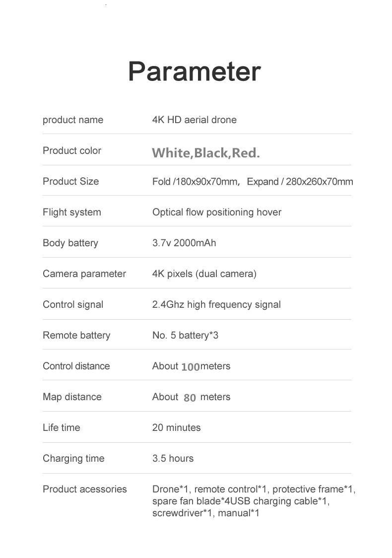
Task: Click the 3.5 hours charging time value
Action: [173, 458]
